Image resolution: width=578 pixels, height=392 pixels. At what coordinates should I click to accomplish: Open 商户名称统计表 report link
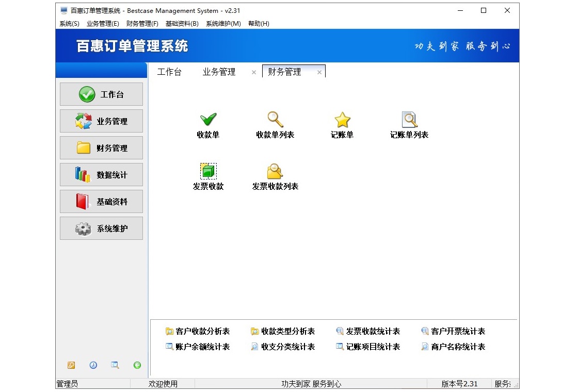pos(457,347)
